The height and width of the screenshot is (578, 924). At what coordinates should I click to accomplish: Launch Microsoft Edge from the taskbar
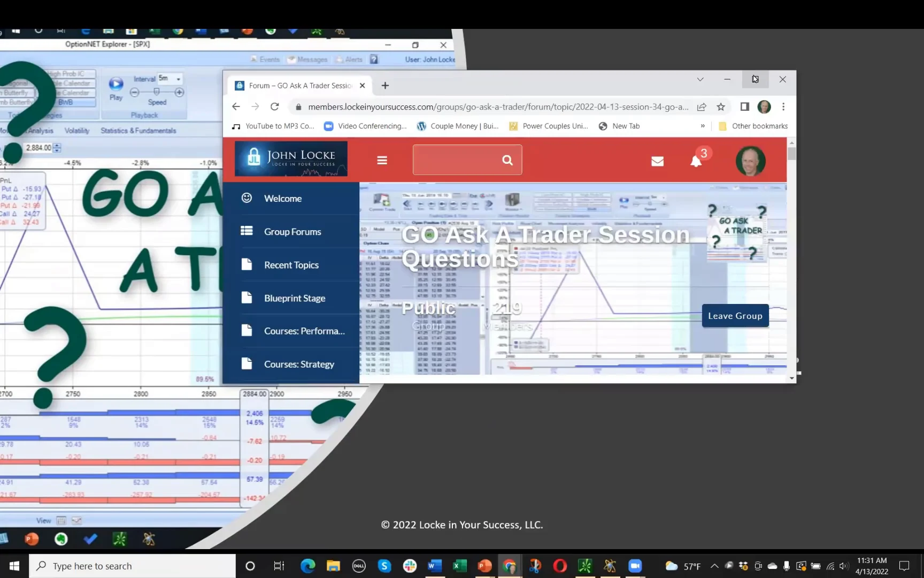(307, 566)
